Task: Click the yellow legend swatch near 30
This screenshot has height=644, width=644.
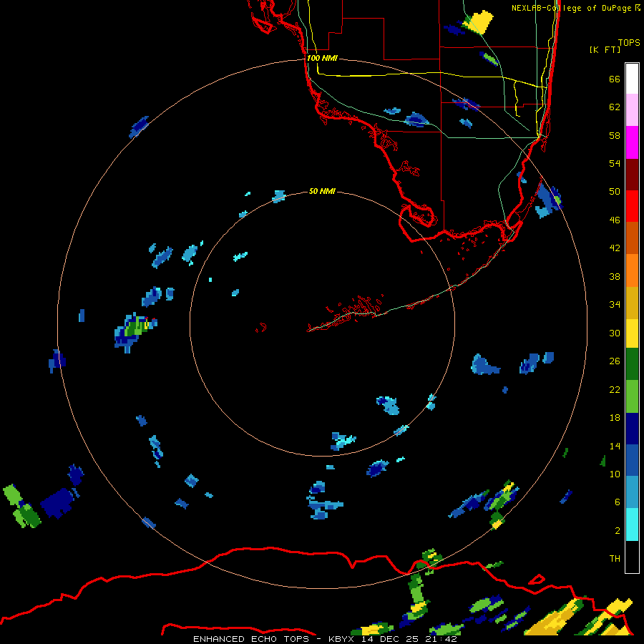Action: (632, 333)
